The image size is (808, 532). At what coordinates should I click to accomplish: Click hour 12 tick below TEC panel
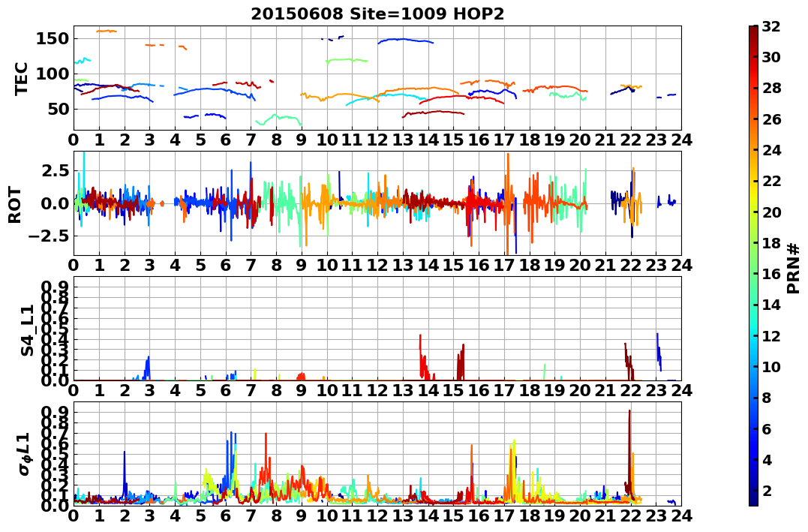point(377,140)
